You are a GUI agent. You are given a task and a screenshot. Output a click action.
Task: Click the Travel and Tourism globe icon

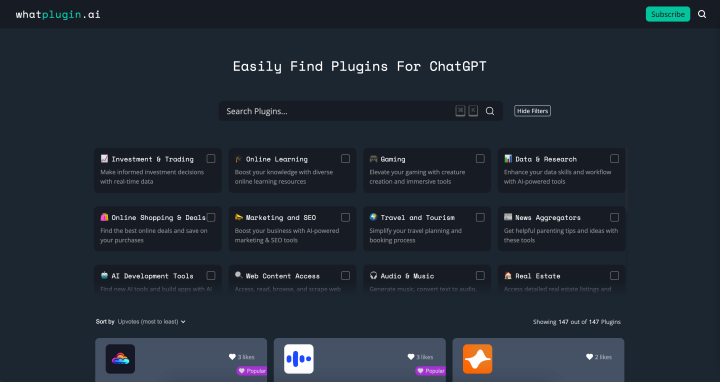click(373, 217)
